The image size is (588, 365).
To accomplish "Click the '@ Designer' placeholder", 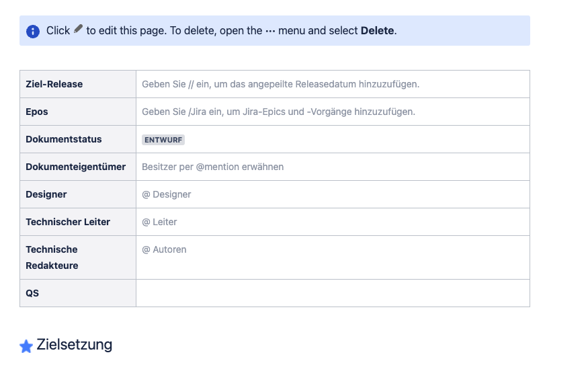I will click(x=167, y=194).
